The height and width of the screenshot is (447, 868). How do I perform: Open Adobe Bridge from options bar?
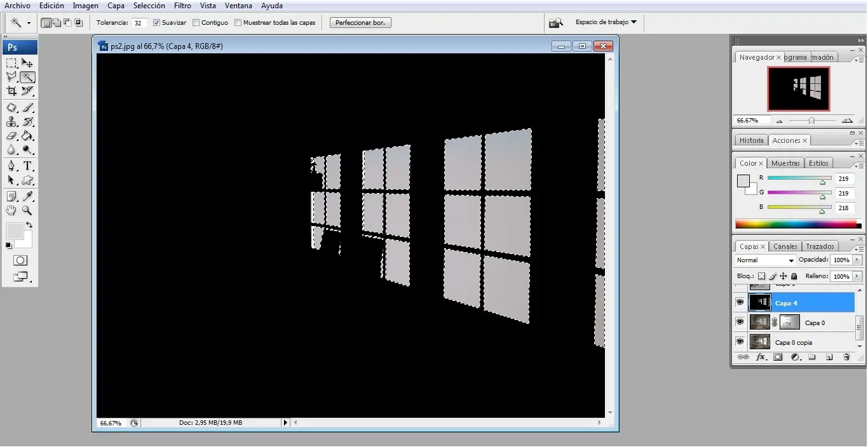coord(556,23)
